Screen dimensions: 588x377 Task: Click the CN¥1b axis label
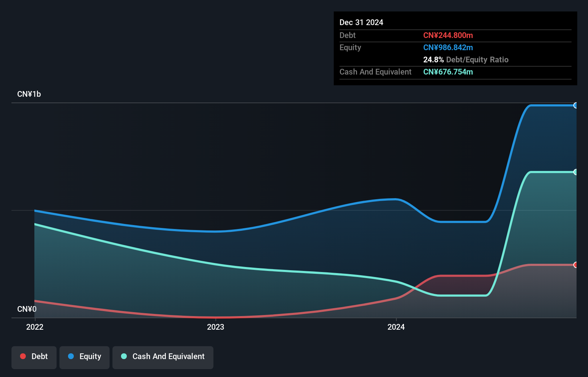click(29, 94)
